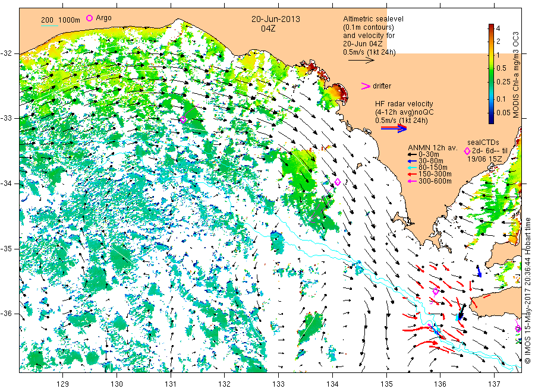Click the blue 30-80m ANMN arrow in legend
This screenshot has height=392, width=535.
[x=412, y=161]
